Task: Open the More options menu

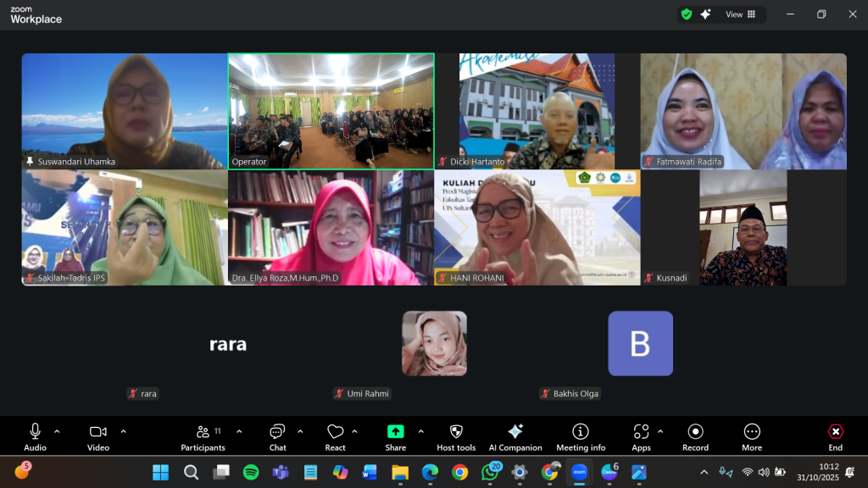Action: coord(751,435)
